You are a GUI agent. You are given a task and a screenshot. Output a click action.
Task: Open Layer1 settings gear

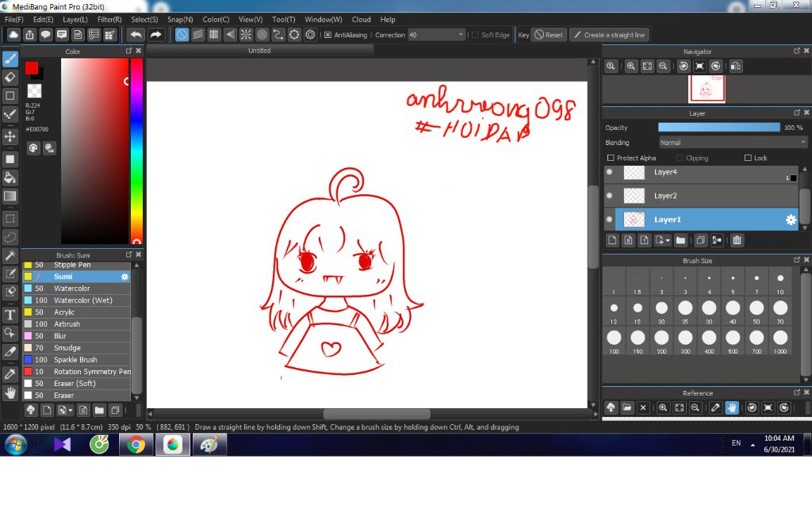(791, 220)
